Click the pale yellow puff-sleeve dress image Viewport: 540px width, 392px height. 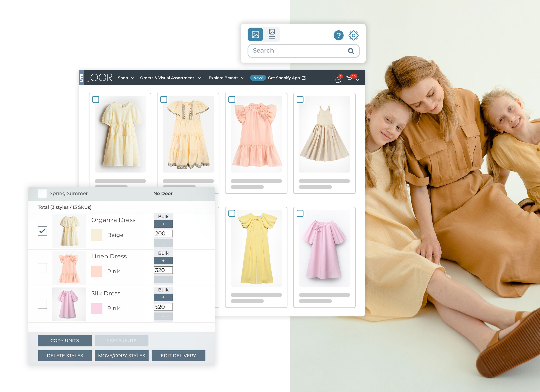[120, 134]
